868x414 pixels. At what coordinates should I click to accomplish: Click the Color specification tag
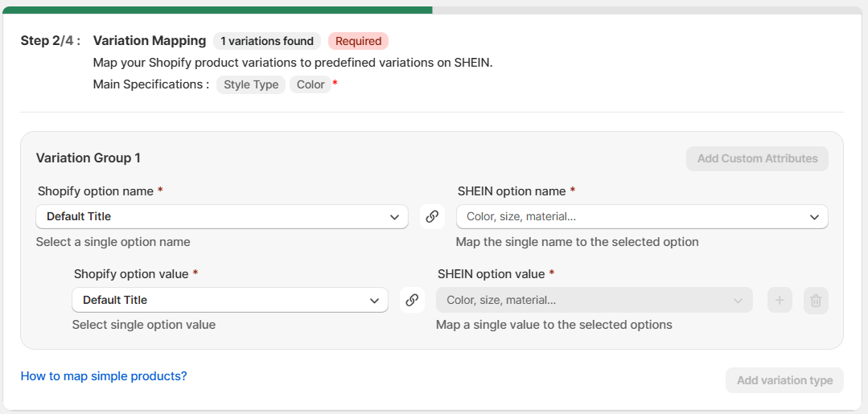[x=311, y=84]
